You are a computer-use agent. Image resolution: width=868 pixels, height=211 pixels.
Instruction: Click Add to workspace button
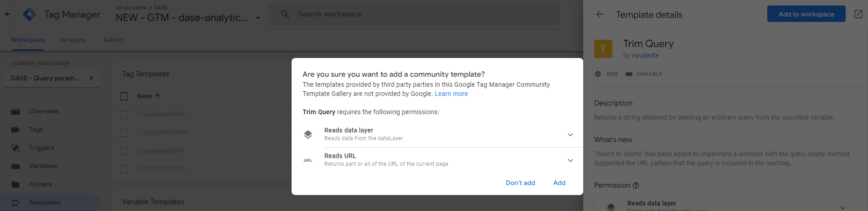pos(806,14)
